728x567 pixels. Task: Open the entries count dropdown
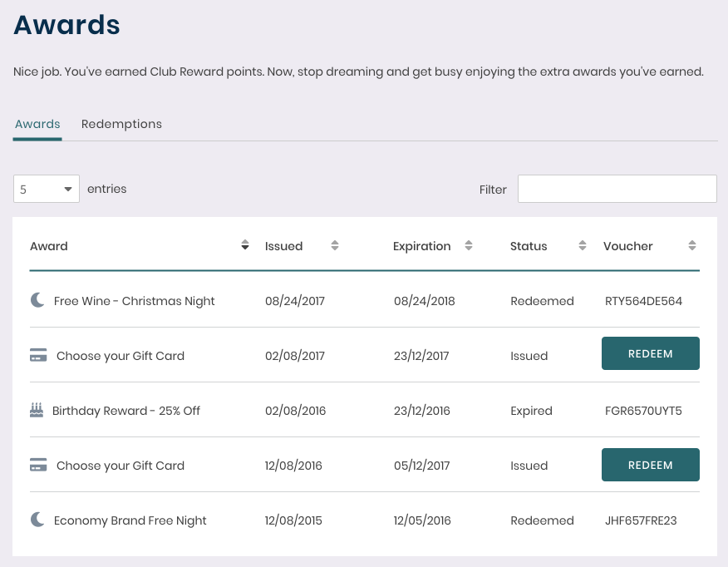point(47,189)
